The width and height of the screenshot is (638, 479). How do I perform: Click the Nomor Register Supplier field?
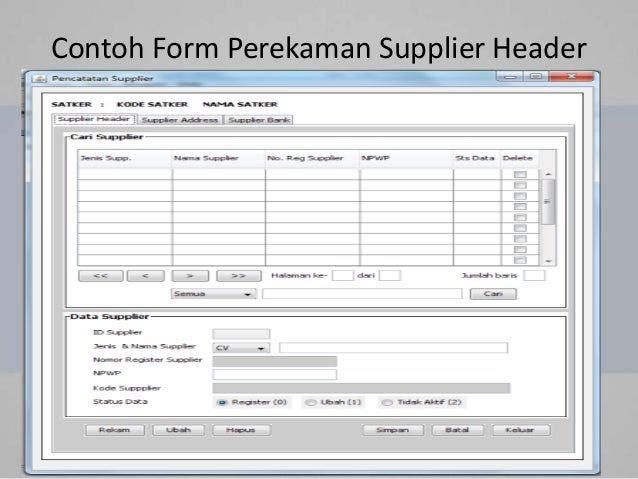click(x=275, y=361)
